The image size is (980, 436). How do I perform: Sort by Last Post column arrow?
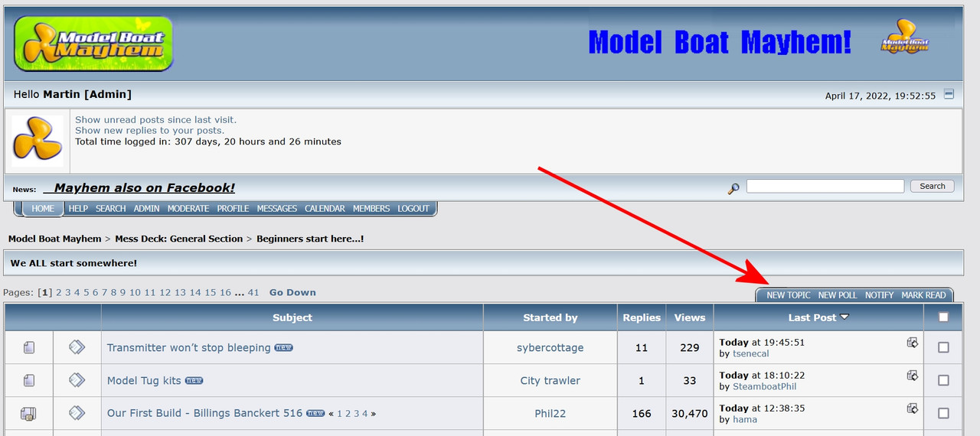(844, 317)
